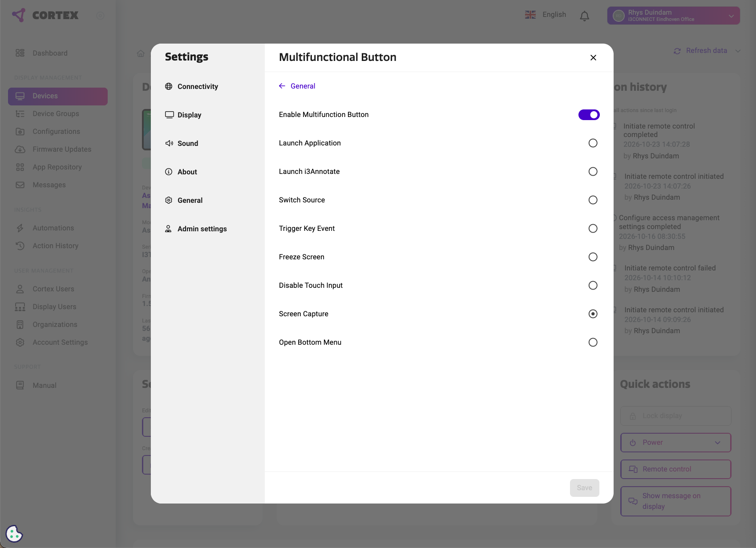Click the Lock display button
Screen dimensions: 756x548
(676, 416)
